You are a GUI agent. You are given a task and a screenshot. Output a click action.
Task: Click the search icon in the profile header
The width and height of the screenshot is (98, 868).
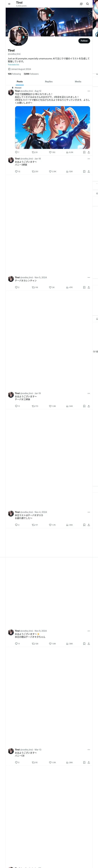point(88,4)
